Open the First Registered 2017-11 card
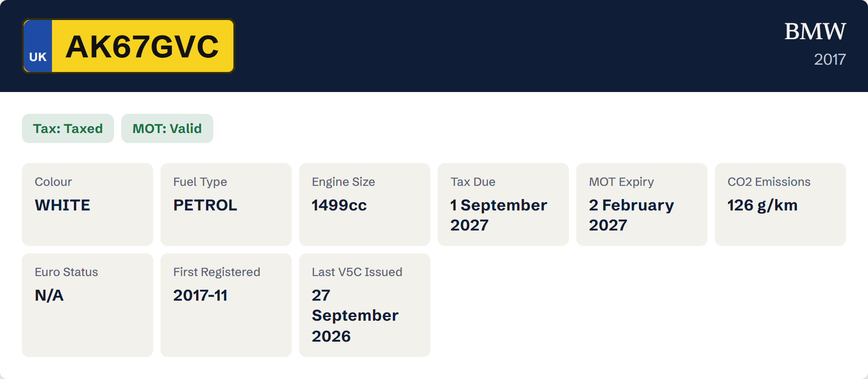This screenshot has height=379, width=868. (x=226, y=305)
